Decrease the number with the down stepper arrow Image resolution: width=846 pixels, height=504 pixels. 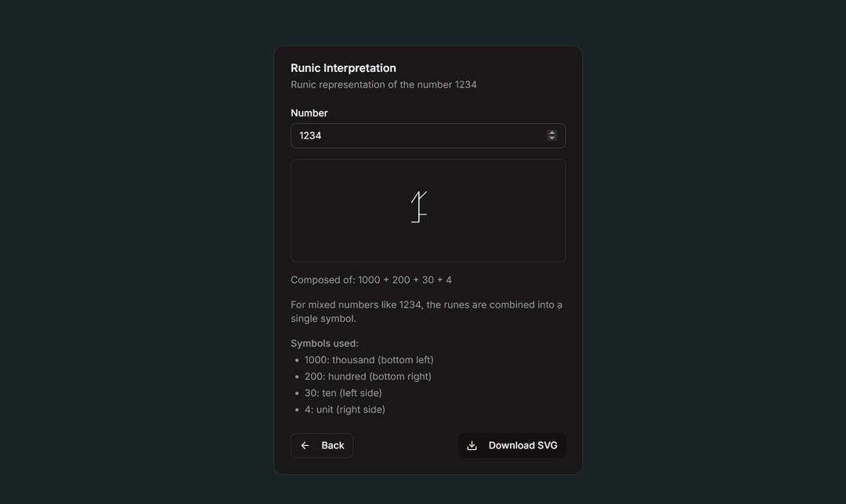[x=551, y=139]
